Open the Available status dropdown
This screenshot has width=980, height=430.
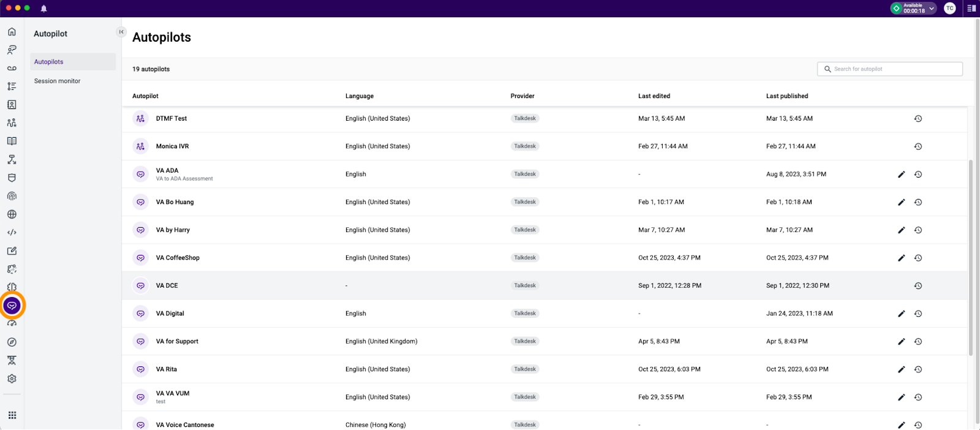pyautogui.click(x=913, y=9)
